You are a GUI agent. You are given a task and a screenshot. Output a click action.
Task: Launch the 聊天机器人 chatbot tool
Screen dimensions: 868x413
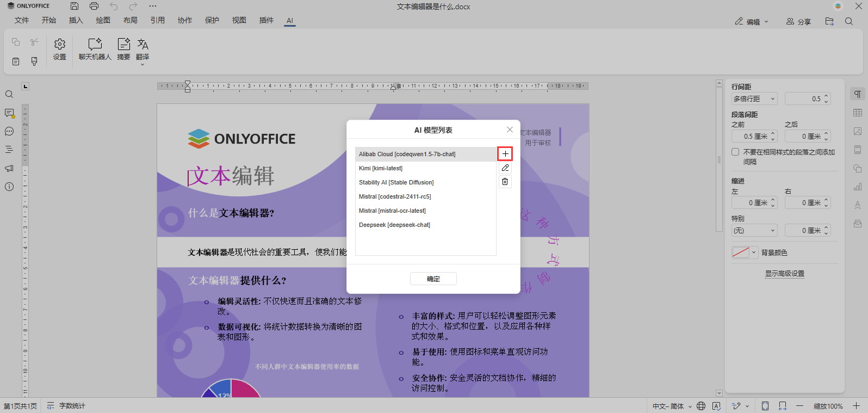(x=95, y=49)
